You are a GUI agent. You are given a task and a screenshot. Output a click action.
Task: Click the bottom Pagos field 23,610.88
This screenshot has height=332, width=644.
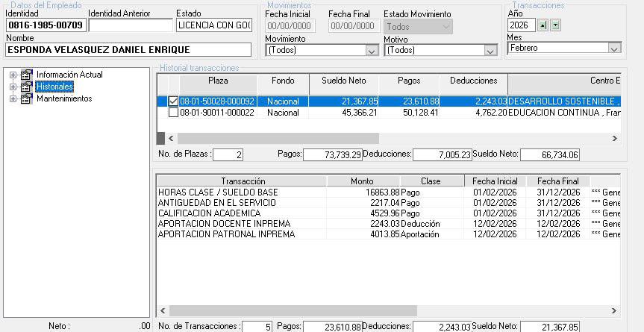tap(333, 327)
